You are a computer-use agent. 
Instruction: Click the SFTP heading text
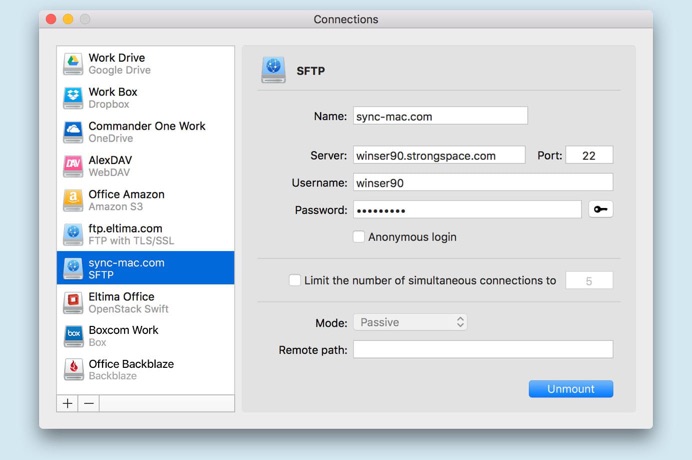click(311, 71)
